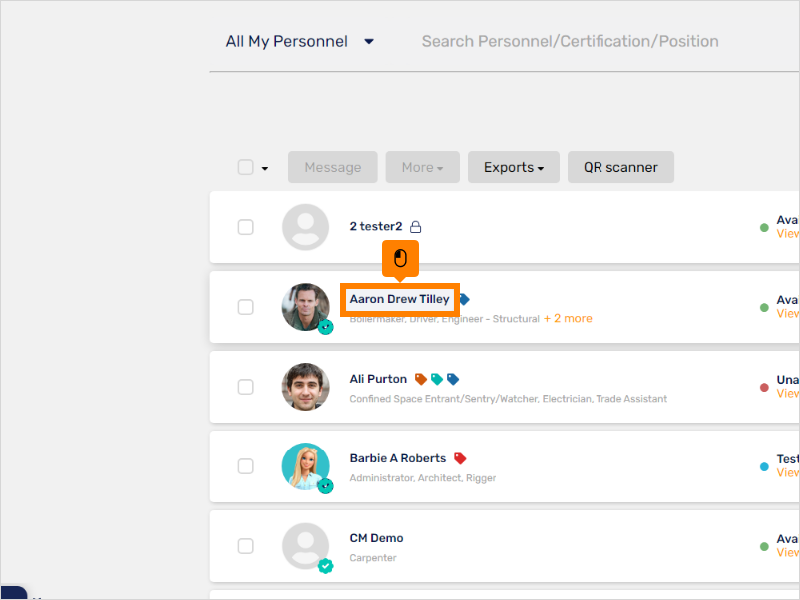Check the checkbox next to Ali Purton
Image resolution: width=800 pixels, height=600 pixels.
(x=245, y=387)
